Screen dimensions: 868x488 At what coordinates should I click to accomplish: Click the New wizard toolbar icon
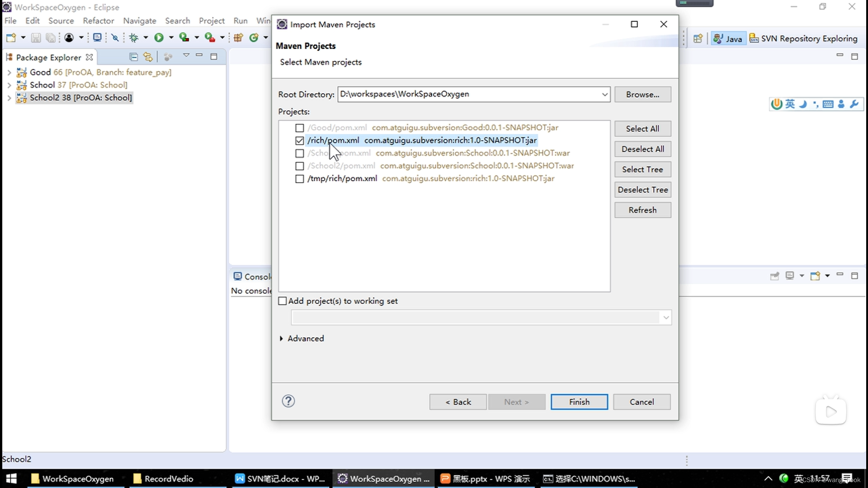pos(11,38)
